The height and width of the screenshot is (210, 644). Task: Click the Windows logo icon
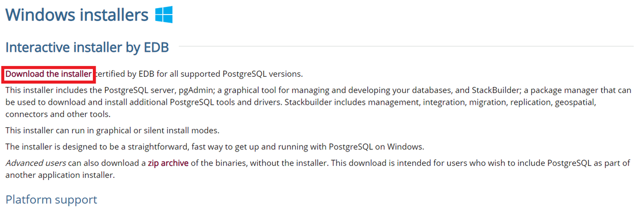(164, 15)
